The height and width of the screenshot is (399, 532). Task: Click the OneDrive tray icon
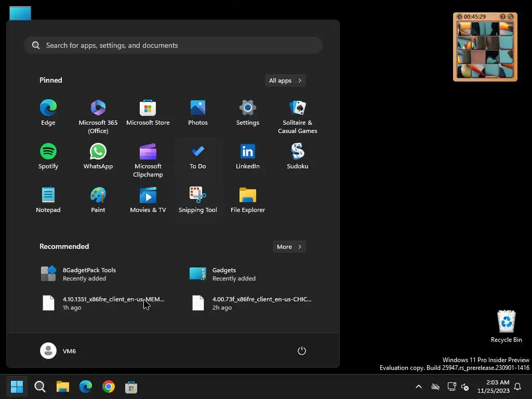(435, 387)
